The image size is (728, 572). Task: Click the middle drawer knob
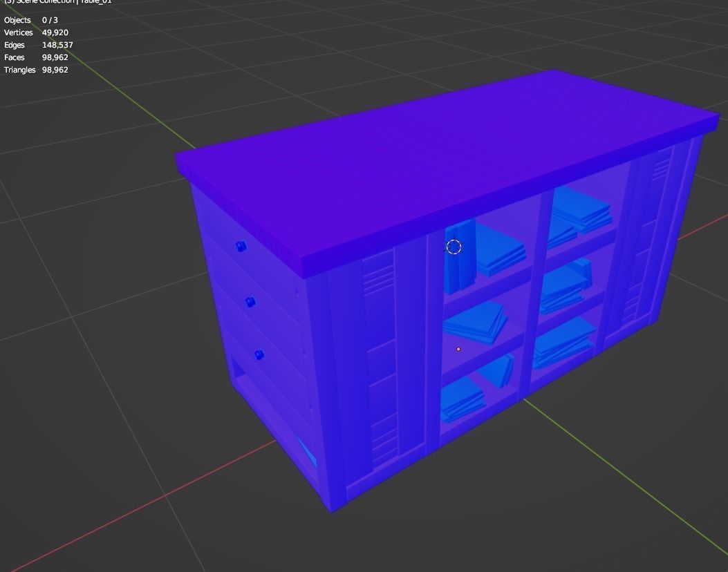click(x=251, y=302)
